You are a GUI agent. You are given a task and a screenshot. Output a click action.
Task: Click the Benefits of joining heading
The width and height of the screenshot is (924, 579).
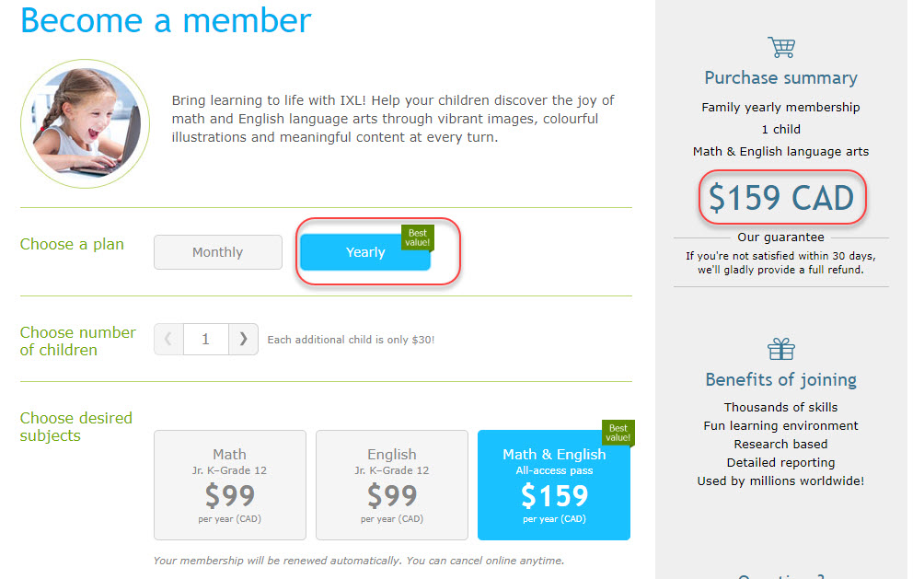(781, 379)
